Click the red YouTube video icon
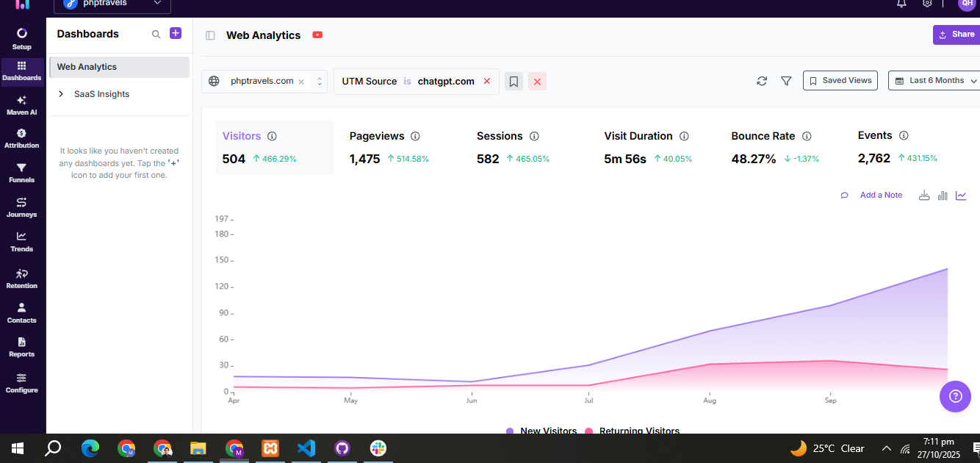This screenshot has width=980, height=463. click(x=317, y=35)
